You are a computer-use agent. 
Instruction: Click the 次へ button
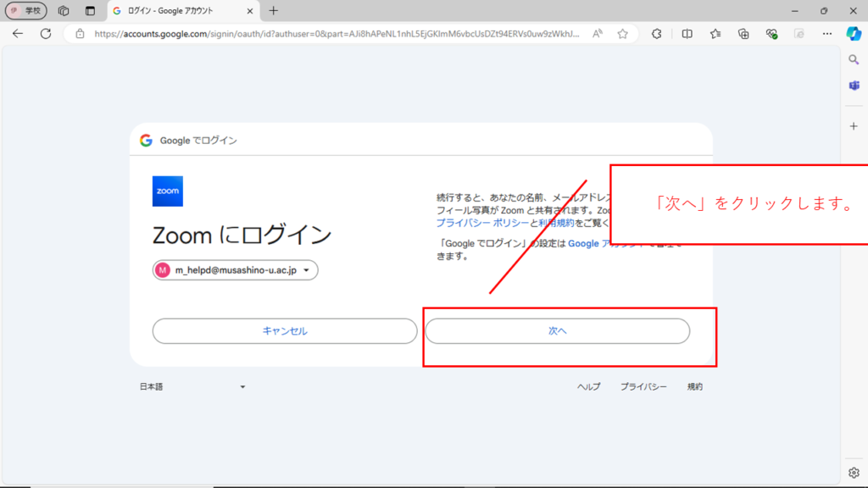click(558, 331)
